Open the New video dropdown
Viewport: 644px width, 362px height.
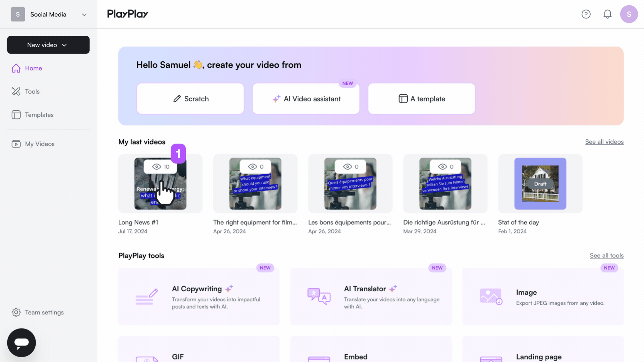(48, 45)
